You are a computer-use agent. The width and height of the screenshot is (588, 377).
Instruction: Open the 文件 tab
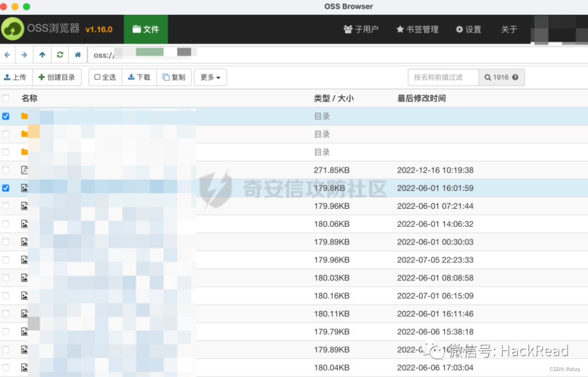146,29
